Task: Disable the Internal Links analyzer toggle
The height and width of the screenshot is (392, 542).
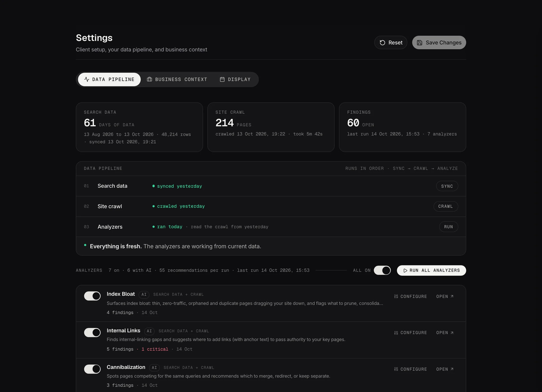Action: (x=92, y=332)
